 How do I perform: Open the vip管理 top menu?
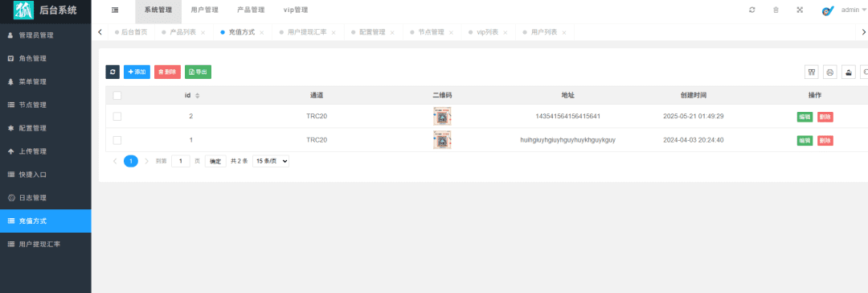tap(296, 10)
